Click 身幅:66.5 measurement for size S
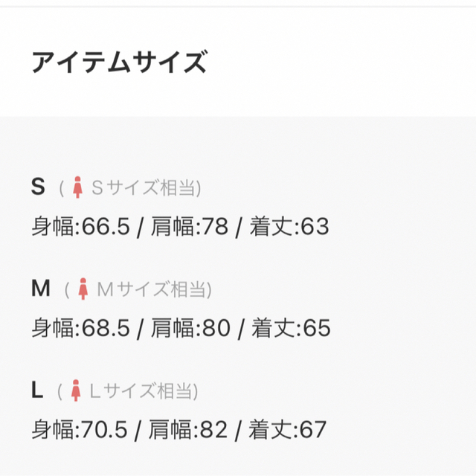 [x=81, y=226]
